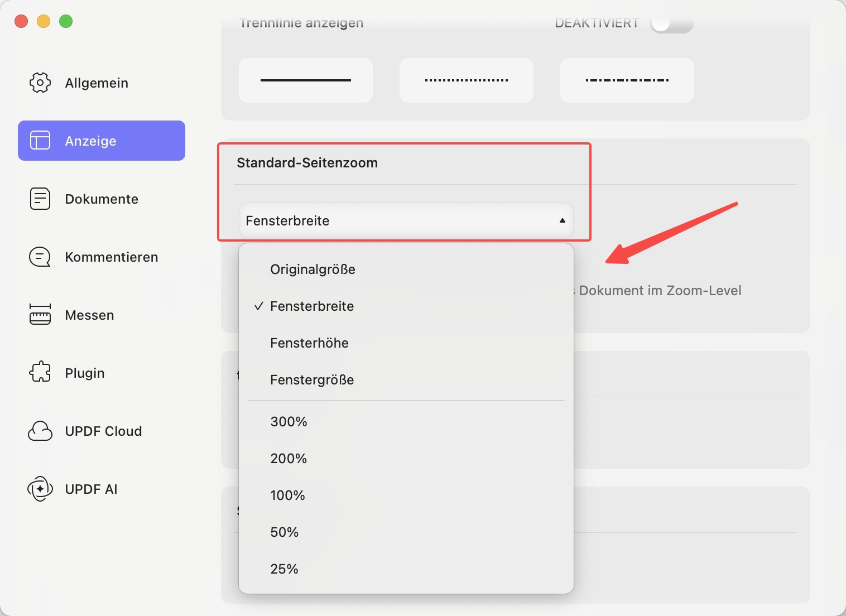Viewport: 846px width, 616px height.
Task: Click the UPDF AI icon
Action: 40,489
